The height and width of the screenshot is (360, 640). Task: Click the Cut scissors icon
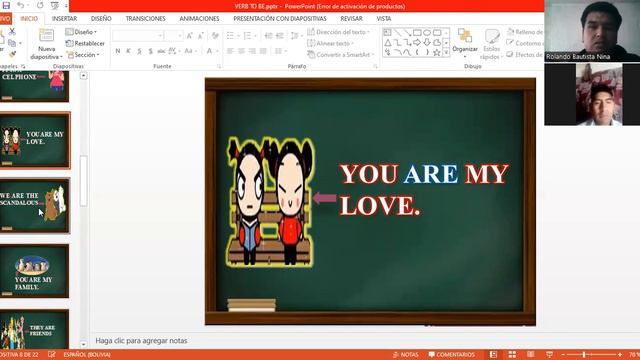click(x=12, y=31)
